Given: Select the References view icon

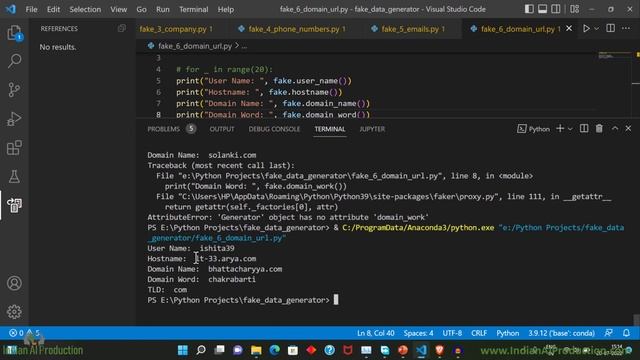Looking at the screenshot, I should pyautogui.click(x=14, y=205).
